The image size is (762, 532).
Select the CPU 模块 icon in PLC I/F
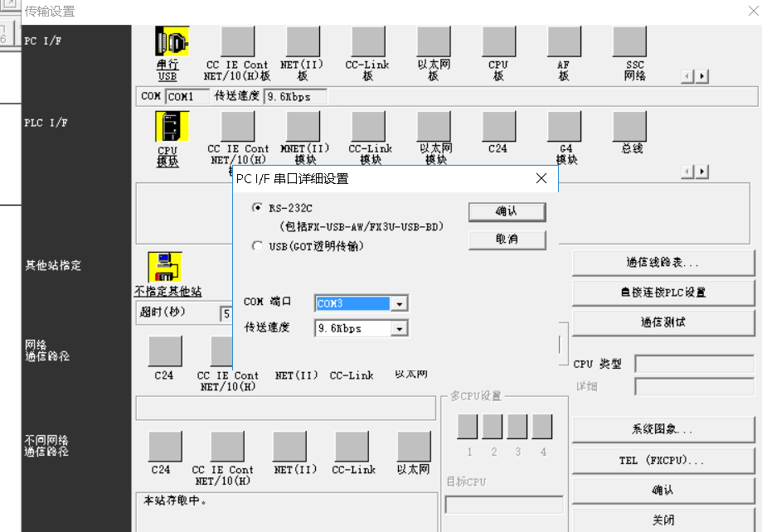[x=172, y=126]
